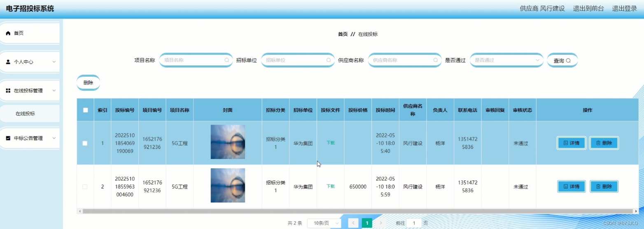Click the search icon in 项目名称 field
The image size is (644, 229).
(226, 60)
